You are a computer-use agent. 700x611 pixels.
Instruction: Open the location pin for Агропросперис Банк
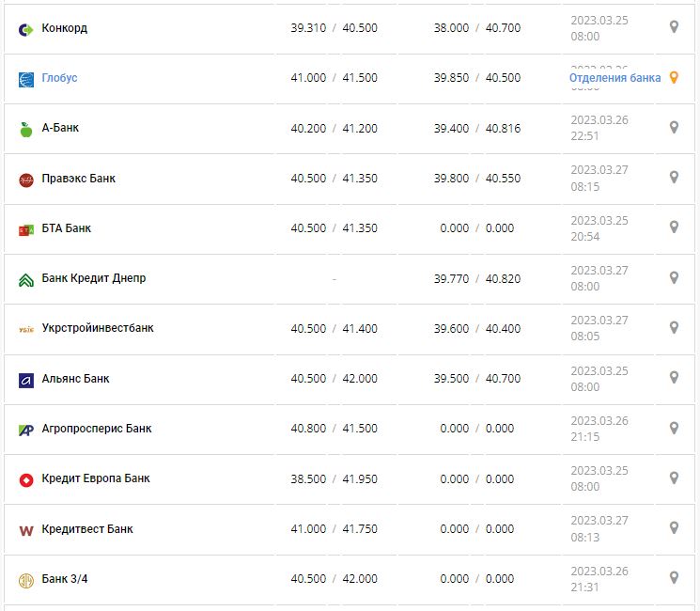click(x=674, y=428)
